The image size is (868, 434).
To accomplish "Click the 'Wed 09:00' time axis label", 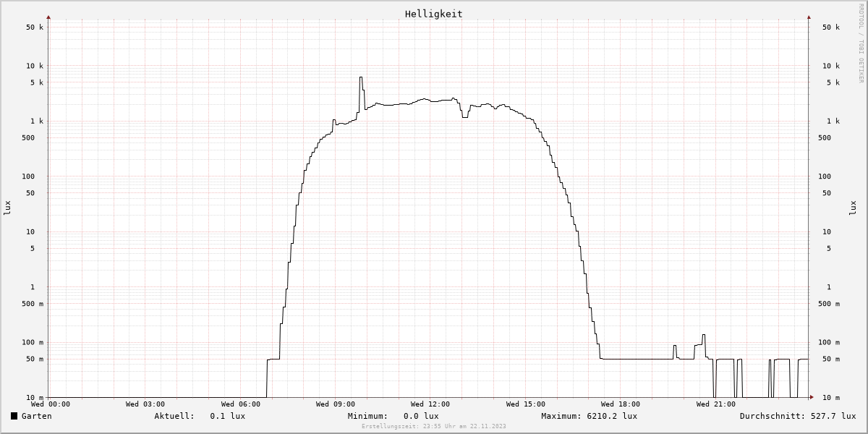I will 336,404.
